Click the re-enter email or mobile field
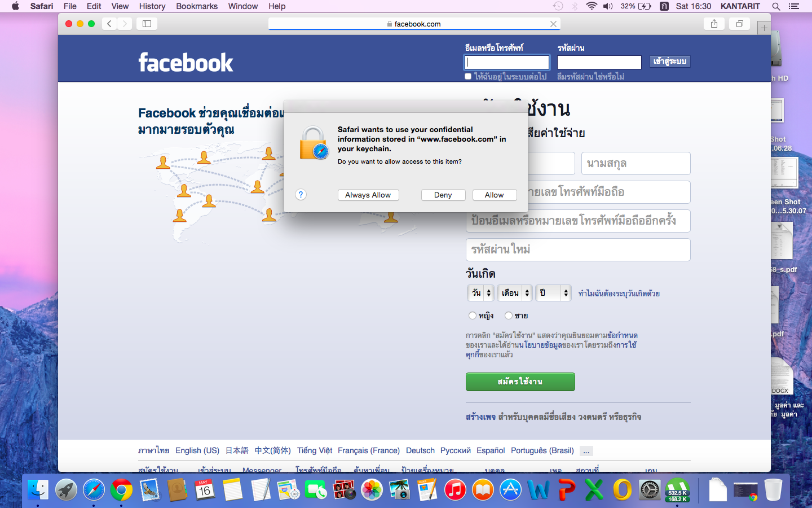 [578, 221]
